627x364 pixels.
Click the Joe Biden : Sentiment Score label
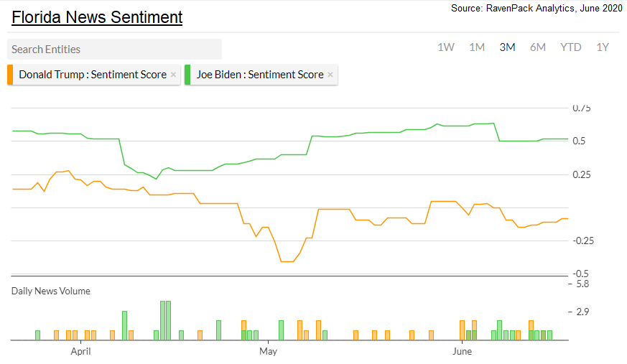260,75
